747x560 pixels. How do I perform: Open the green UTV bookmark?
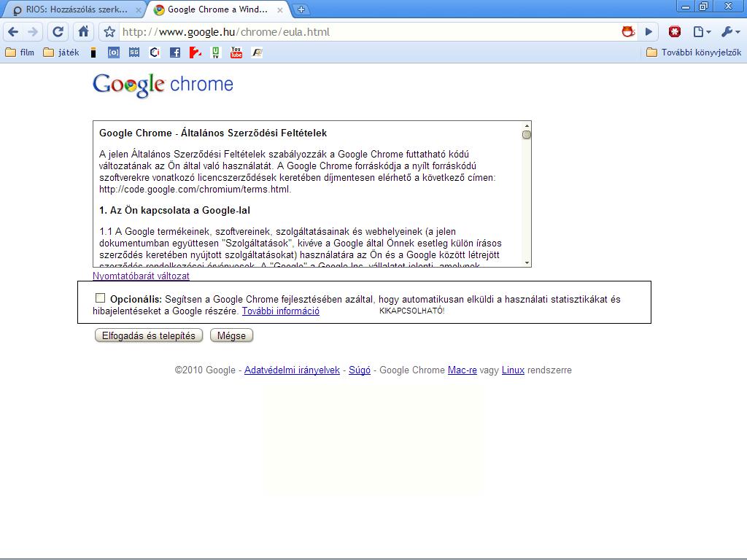216,52
